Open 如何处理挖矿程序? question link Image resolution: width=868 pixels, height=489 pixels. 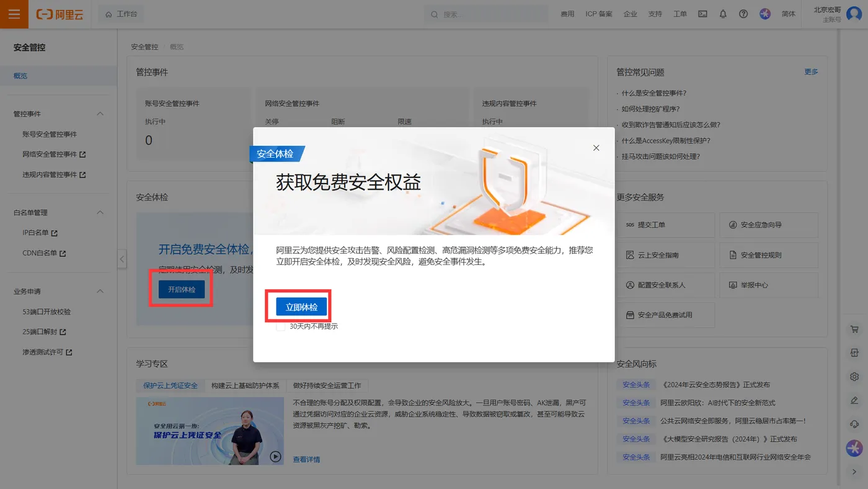click(x=650, y=109)
